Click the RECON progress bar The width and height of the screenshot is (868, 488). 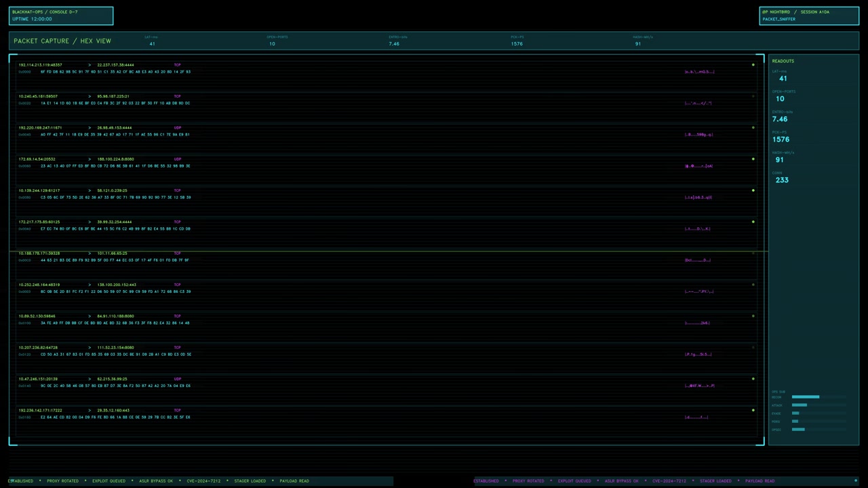point(818,397)
